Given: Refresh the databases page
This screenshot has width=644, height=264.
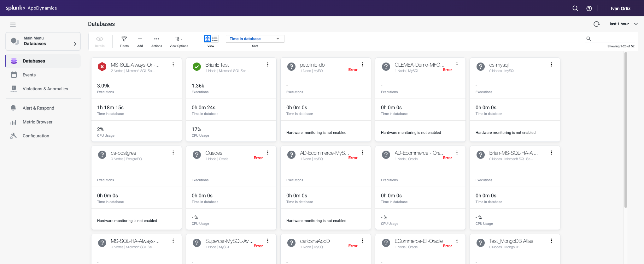Looking at the screenshot, I should (596, 24).
